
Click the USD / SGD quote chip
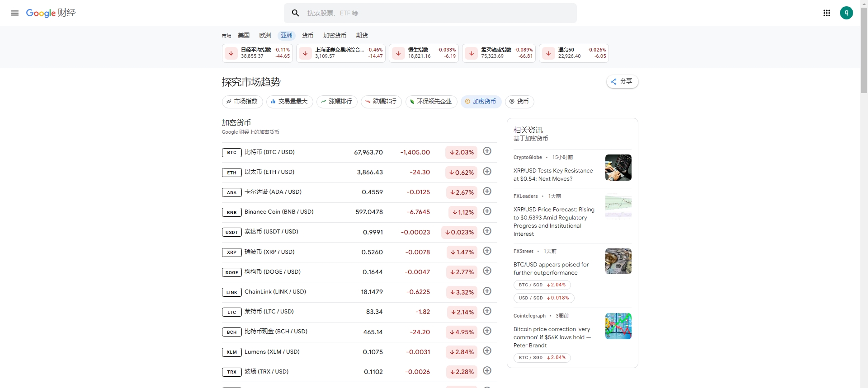(x=544, y=298)
